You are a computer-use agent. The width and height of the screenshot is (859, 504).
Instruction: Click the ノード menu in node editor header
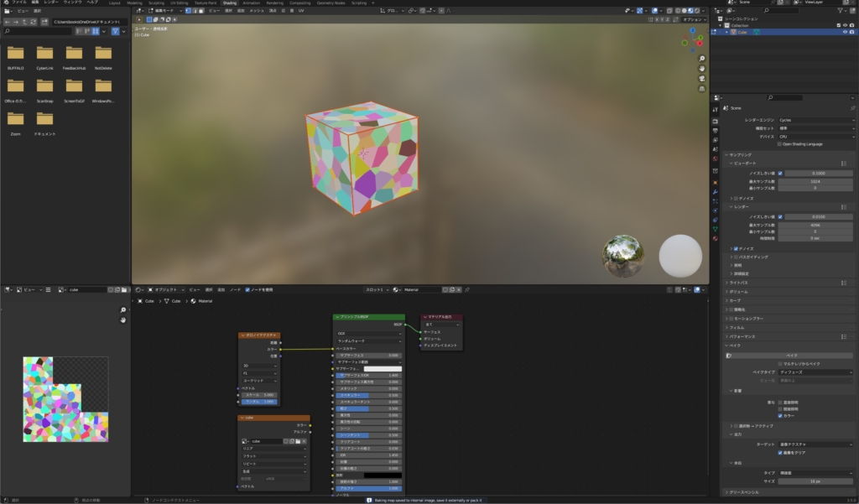(x=235, y=290)
